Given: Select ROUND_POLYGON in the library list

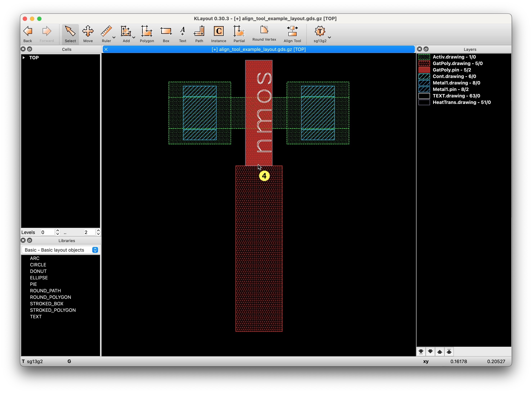Looking at the screenshot, I should [50, 297].
